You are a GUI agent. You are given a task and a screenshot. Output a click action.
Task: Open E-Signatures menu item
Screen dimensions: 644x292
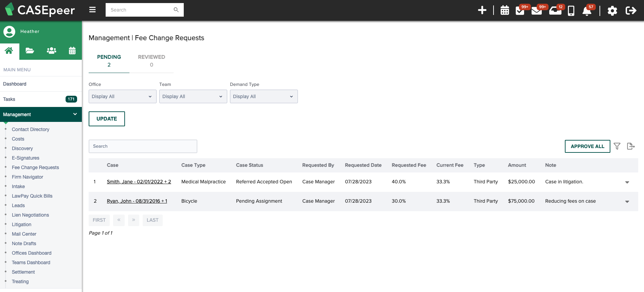[x=25, y=158]
